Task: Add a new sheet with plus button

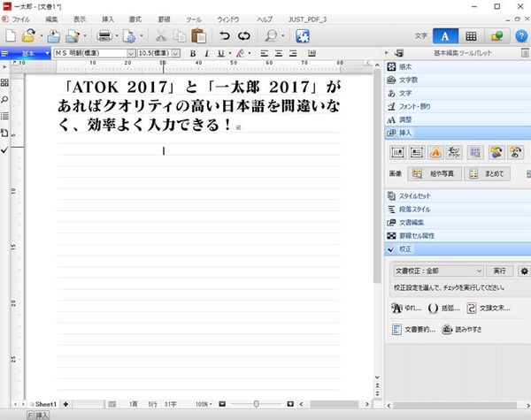Action: click(x=65, y=404)
